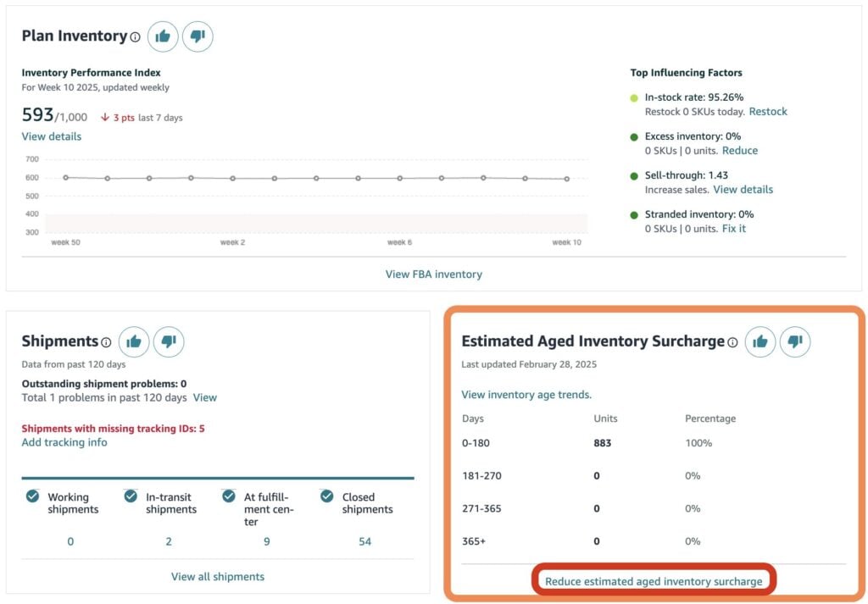The width and height of the screenshot is (868, 604).
Task: Click week 10 data point on chart
Action: coord(566,179)
